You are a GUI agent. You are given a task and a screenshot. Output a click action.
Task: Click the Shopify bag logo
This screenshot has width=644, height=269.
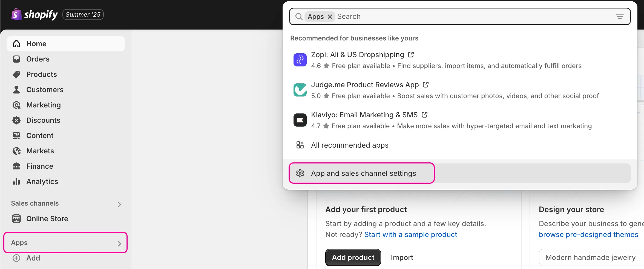tap(16, 14)
